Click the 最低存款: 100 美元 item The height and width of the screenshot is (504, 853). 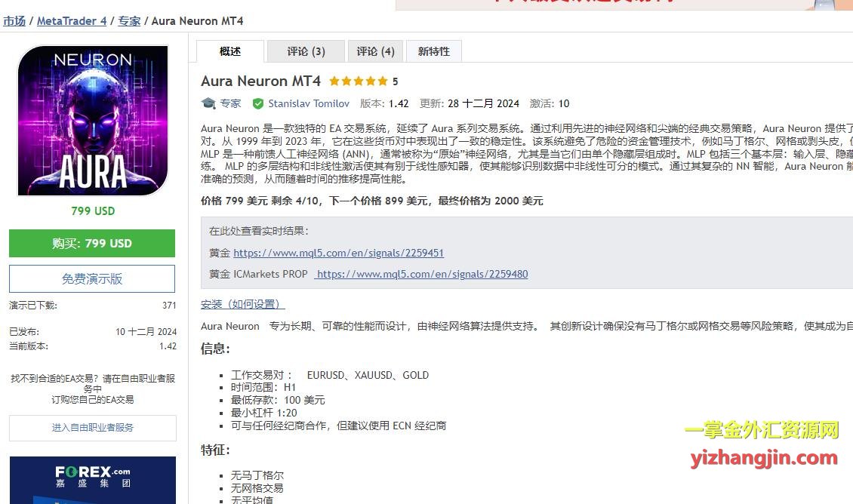[x=278, y=400]
